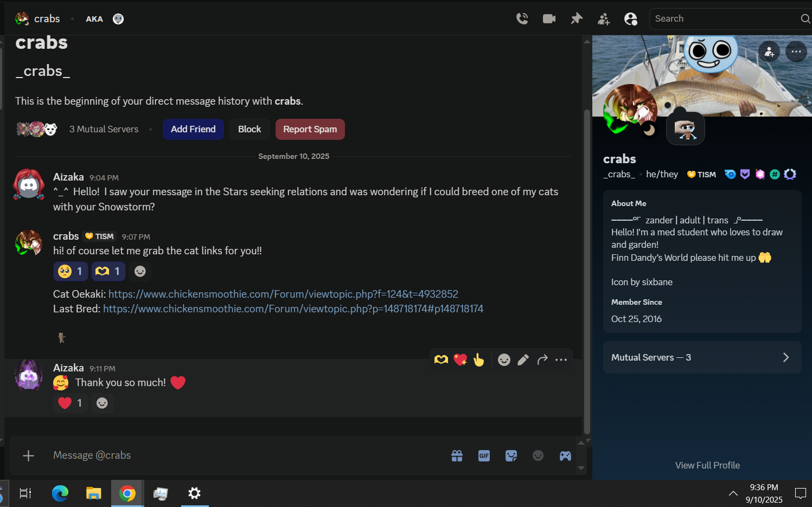The width and height of the screenshot is (812, 507).
Task: Expand Mutual Servers — 3 in profile
Action: click(x=702, y=357)
